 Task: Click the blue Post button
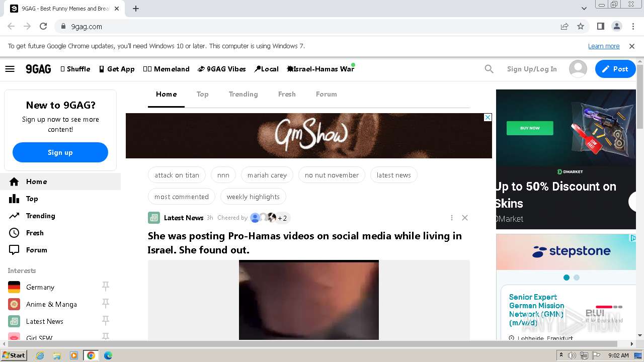[x=615, y=69]
